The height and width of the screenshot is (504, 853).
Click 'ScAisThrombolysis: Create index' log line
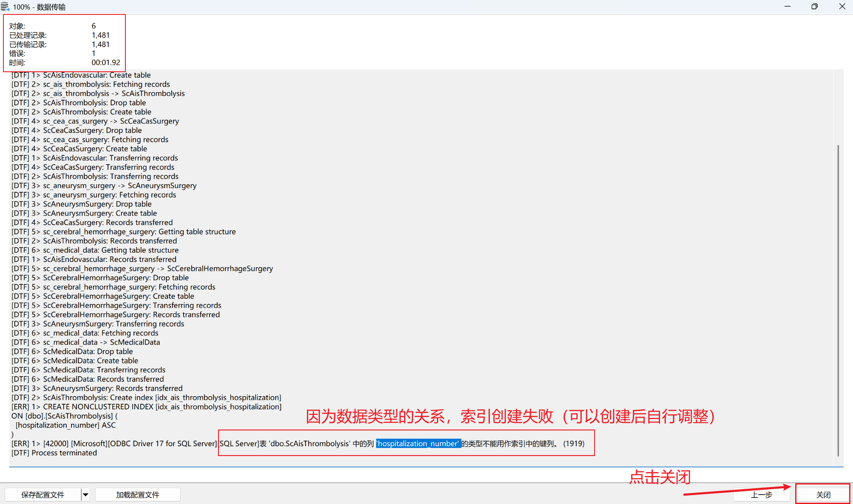point(146,397)
